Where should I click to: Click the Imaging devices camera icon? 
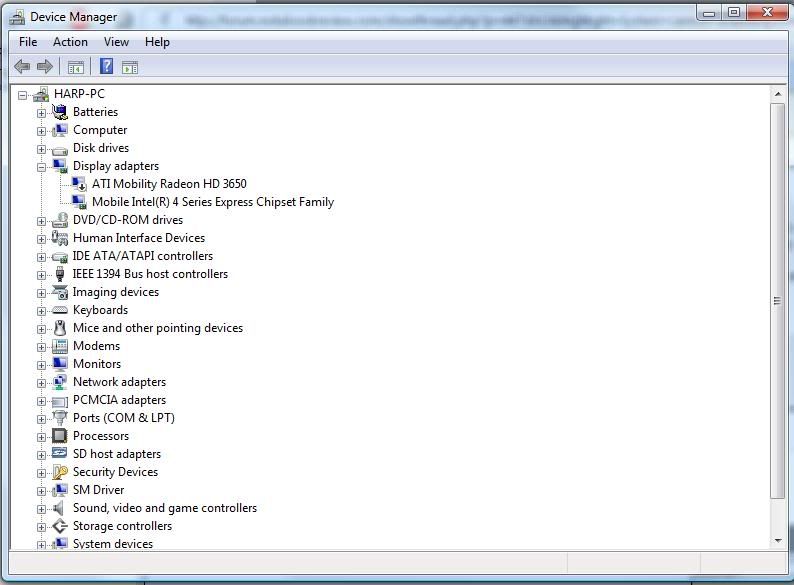pyautogui.click(x=60, y=292)
